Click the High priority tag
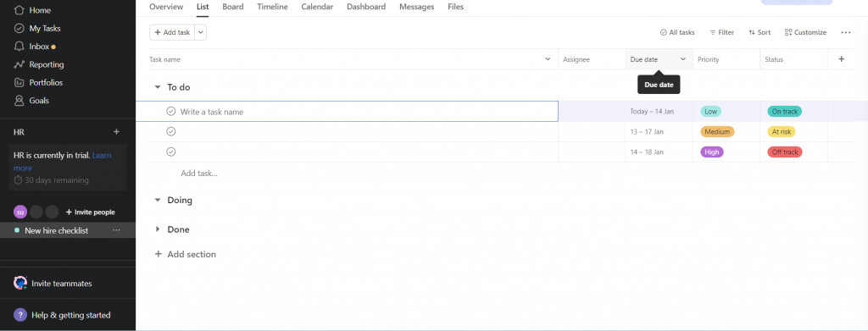Screen dimensions: 868x331 711,152
